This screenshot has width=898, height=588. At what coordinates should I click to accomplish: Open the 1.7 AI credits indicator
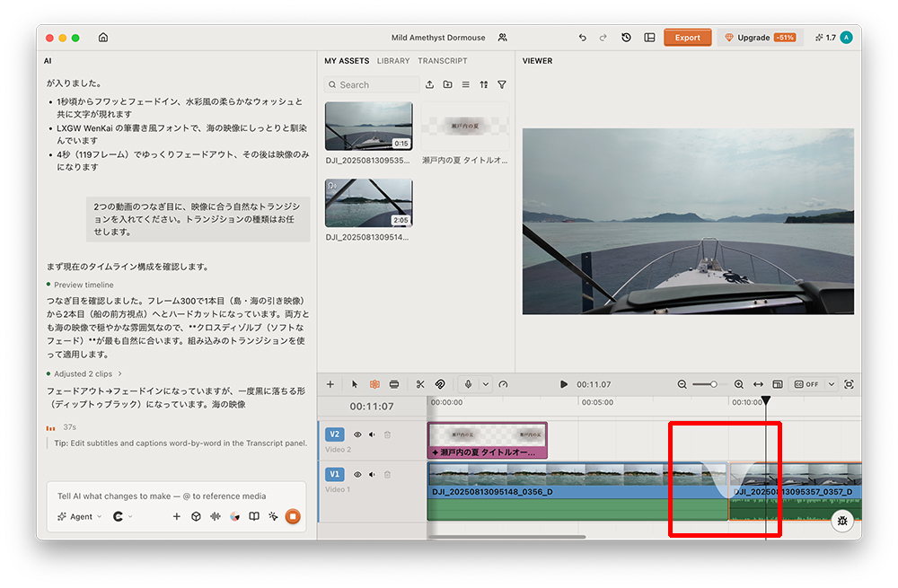click(x=825, y=37)
